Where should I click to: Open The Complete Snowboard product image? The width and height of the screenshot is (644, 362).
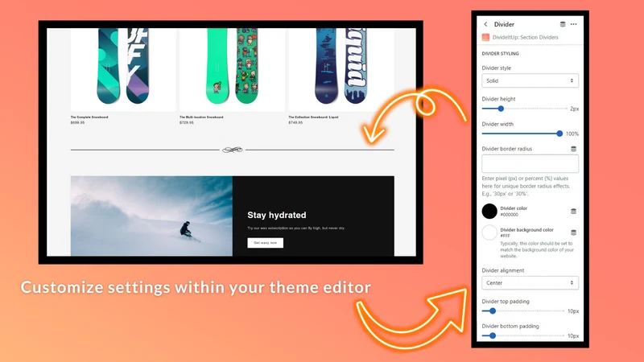pyautogui.click(x=123, y=69)
